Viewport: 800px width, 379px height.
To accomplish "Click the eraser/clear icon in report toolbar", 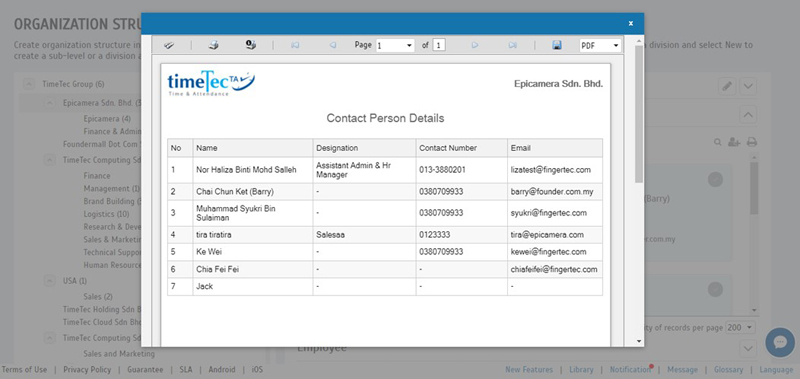I will (169, 45).
